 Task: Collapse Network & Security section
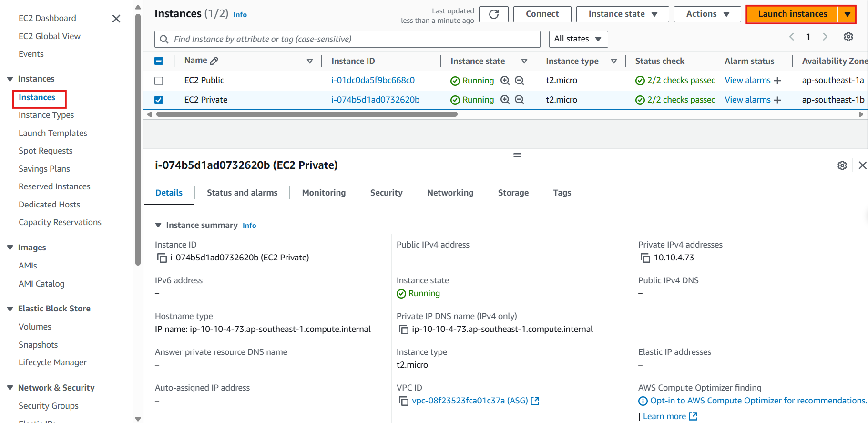tap(10, 388)
